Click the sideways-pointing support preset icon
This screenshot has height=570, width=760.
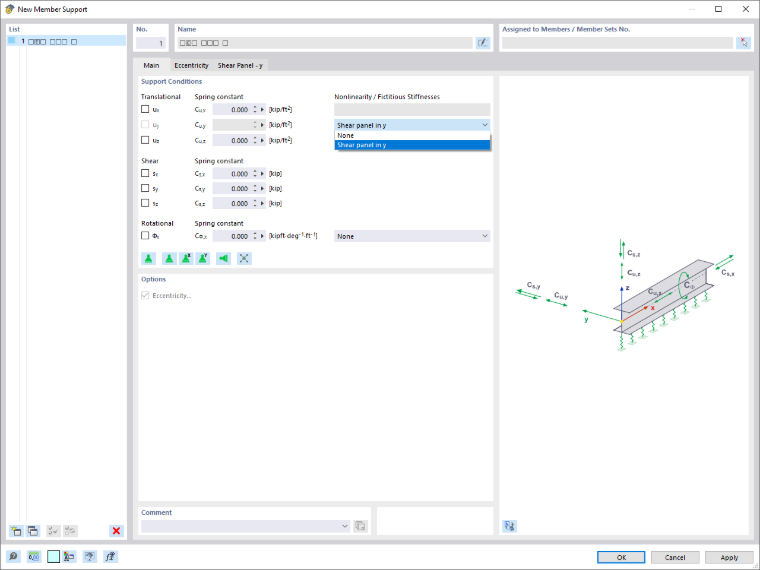point(223,258)
